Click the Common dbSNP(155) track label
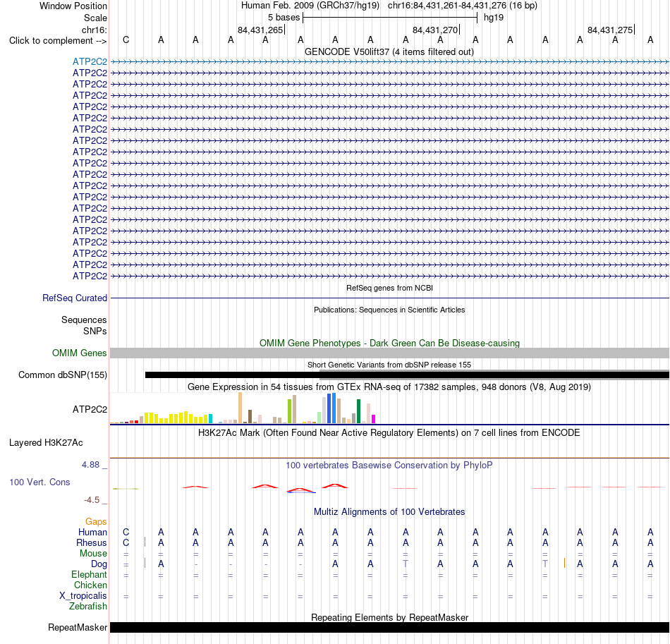The width and height of the screenshot is (670, 644). click(x=63, y=375)
